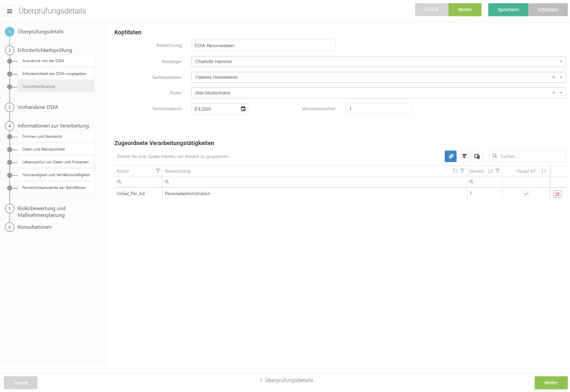Open the hamburger navigation menu

point(10,11)
